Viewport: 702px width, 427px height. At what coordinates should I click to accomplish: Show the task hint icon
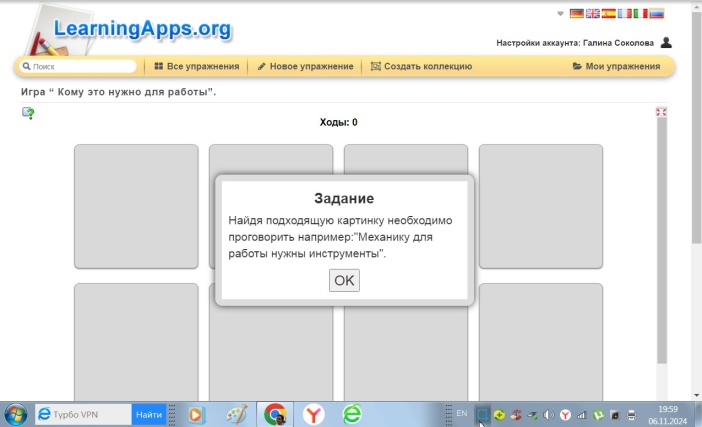[x=29, y=113]
